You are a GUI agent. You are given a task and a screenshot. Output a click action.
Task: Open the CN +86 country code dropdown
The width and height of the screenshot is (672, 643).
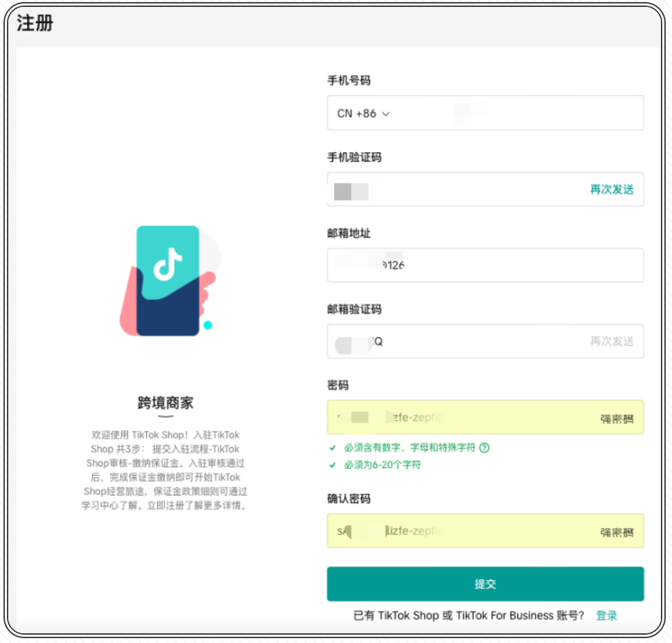[x=364, y=113]
